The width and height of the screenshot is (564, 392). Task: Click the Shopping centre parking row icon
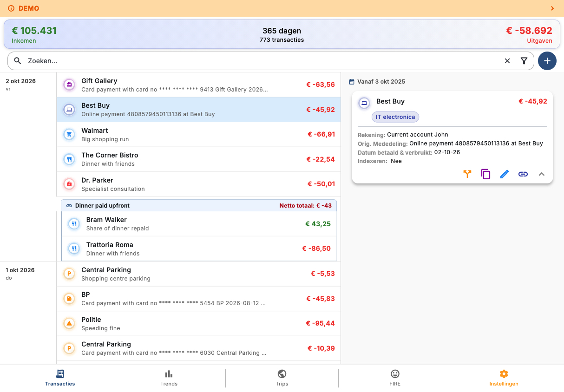pos(69,274)
